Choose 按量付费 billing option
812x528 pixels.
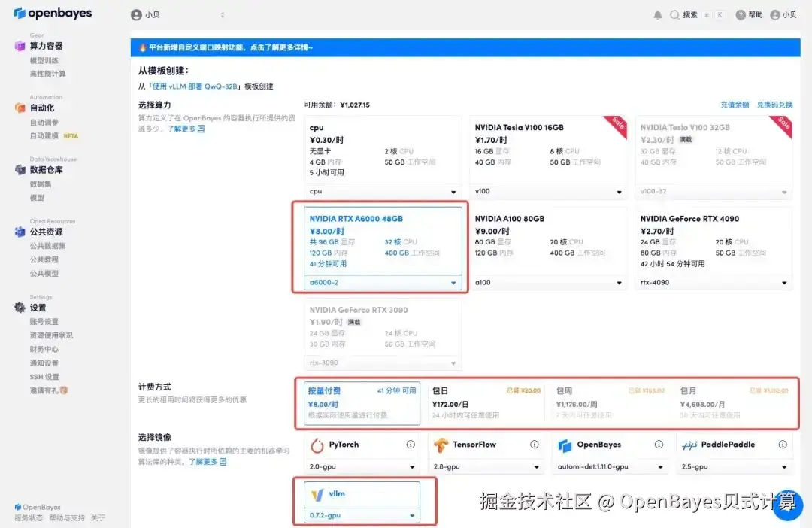tap(362, 403)
